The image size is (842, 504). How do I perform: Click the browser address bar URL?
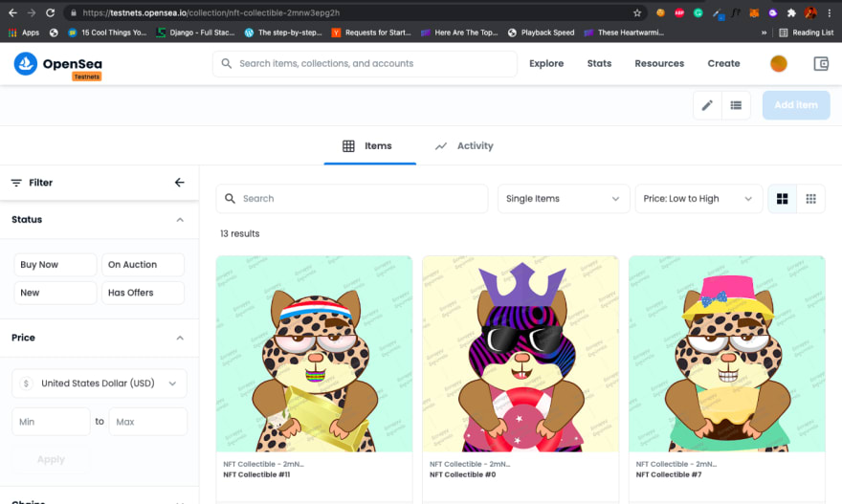click(x=211, y=12)
